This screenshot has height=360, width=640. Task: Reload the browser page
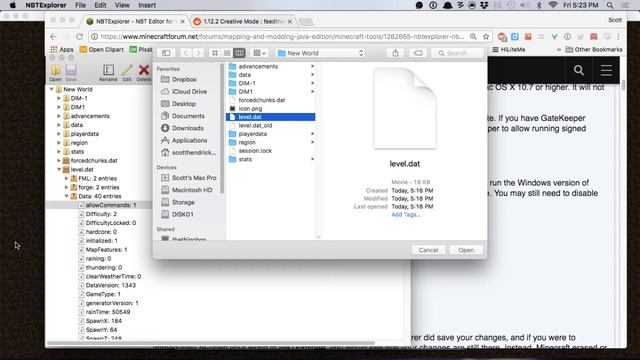click(x=80, y=37)
